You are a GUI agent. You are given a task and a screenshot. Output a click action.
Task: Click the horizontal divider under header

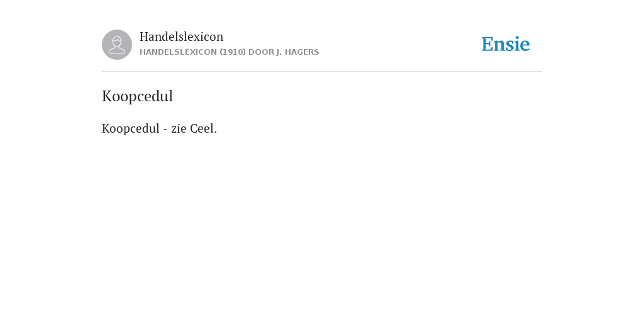[x=322, y=72]
